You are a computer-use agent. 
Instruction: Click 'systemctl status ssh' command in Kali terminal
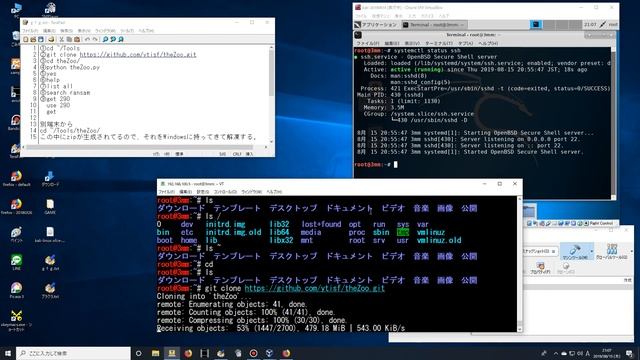(x=427, y=51)
